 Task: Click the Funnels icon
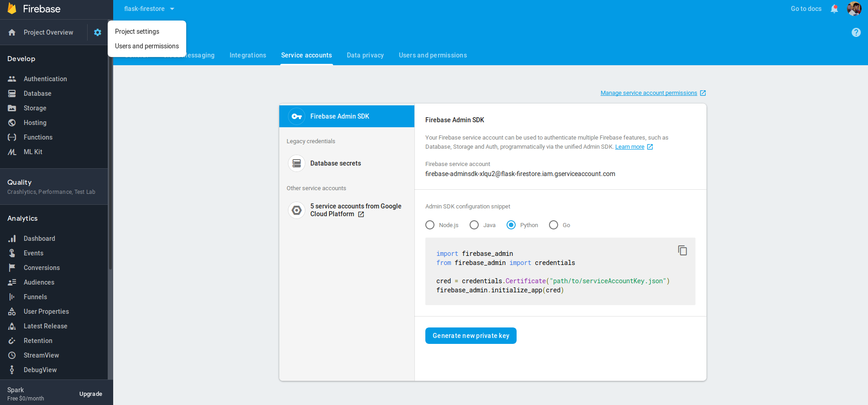12,297
